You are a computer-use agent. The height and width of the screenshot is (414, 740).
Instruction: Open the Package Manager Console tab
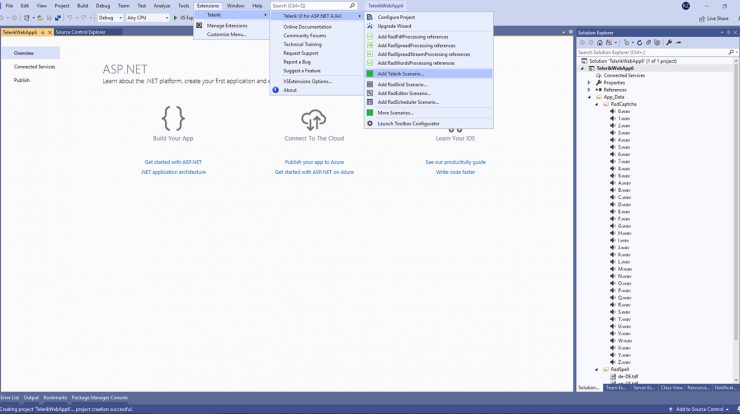[100, 397]
